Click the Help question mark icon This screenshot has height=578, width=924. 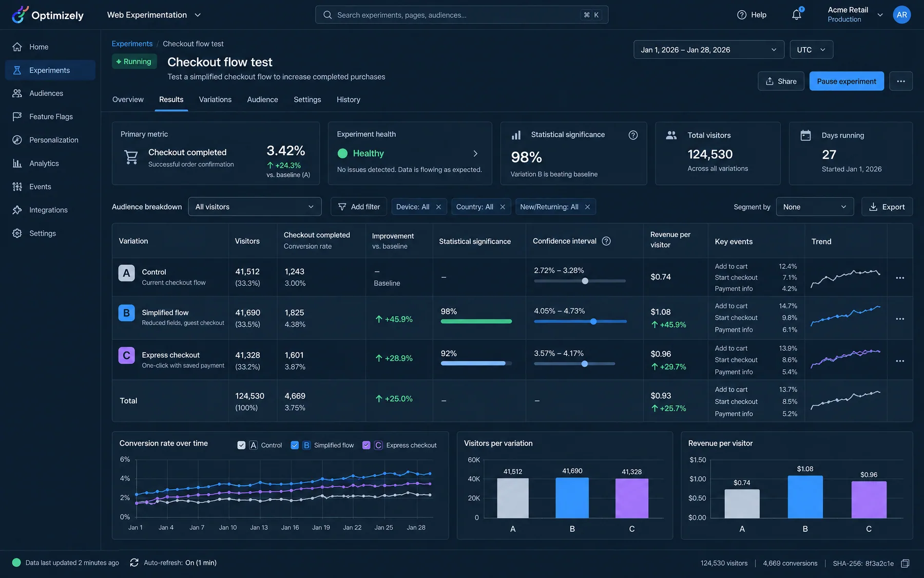pos(741,15)
